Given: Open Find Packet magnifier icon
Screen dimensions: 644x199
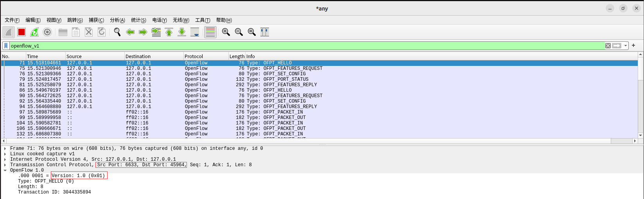Looking at the screenshot, I should (117, 32).
